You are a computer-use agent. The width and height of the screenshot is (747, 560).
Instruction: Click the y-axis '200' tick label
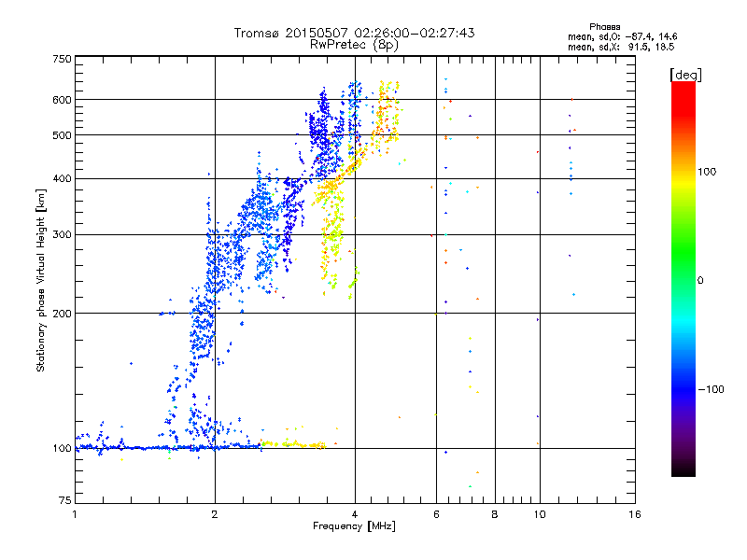pos(62,314)
